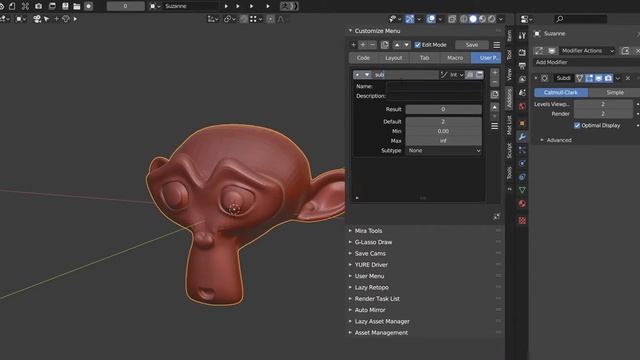Toggle Subdi modifier on cage display
640x360 pixels.
point(580,78)
